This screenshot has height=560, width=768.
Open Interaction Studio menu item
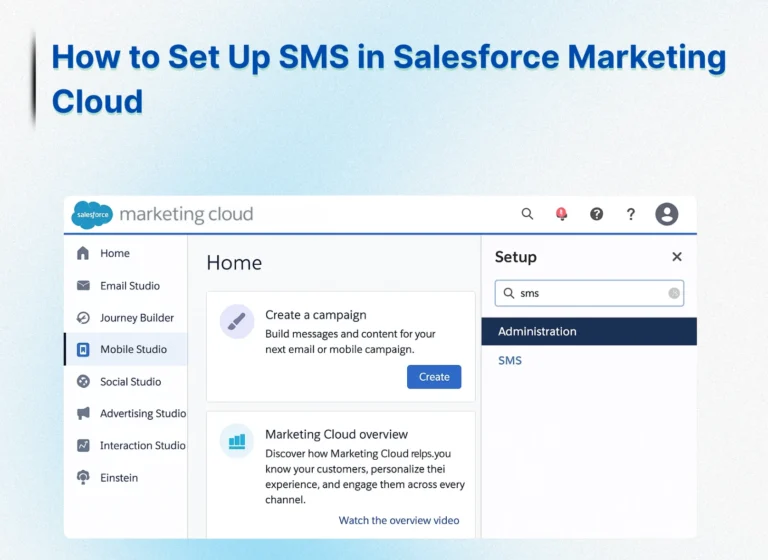tap(125, 445)
